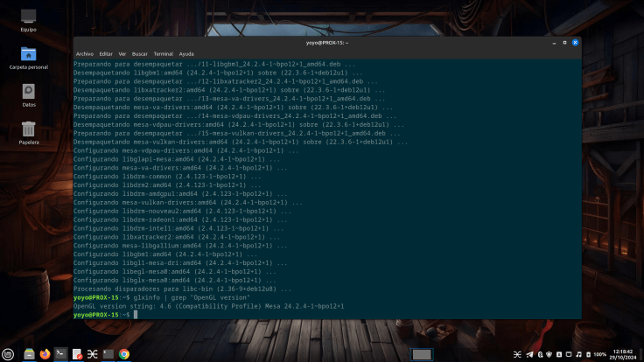Open the Papelera trash icon
Screen dimensions: 644x362
28,130
